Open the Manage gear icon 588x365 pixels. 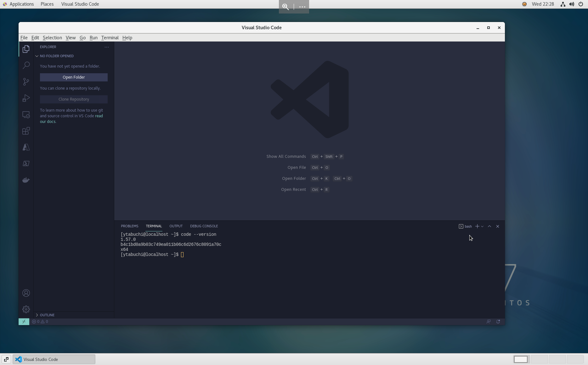click(26, 309)
